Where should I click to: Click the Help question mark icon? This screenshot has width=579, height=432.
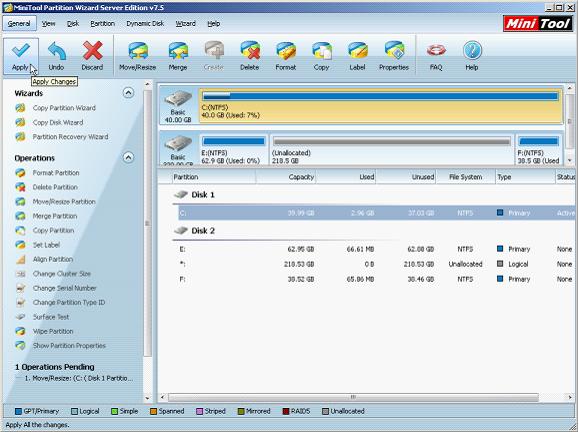[472, 51]
